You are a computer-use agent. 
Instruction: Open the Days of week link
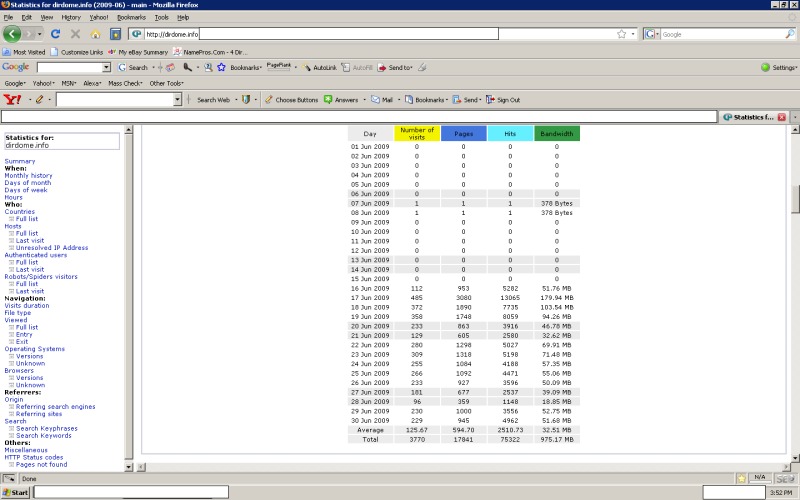point(26,190)
